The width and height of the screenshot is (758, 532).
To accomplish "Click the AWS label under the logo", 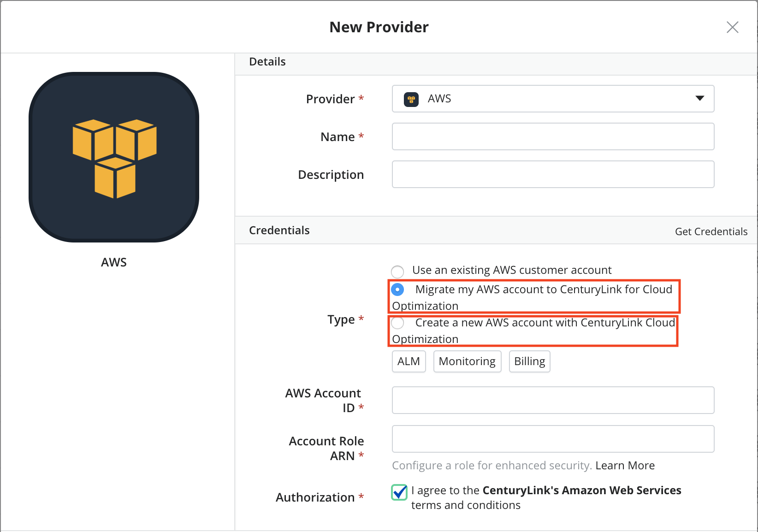I will 114,262.
